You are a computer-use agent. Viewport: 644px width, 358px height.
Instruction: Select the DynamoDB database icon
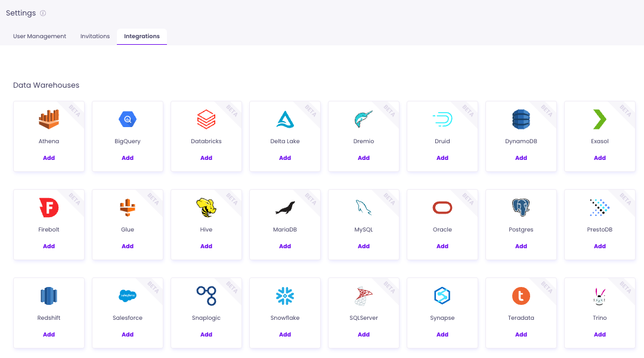pos(521,119)
